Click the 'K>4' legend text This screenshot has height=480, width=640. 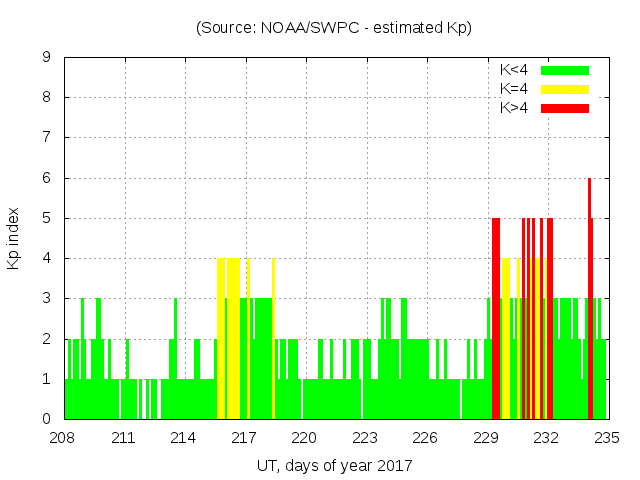click(515, 108)
